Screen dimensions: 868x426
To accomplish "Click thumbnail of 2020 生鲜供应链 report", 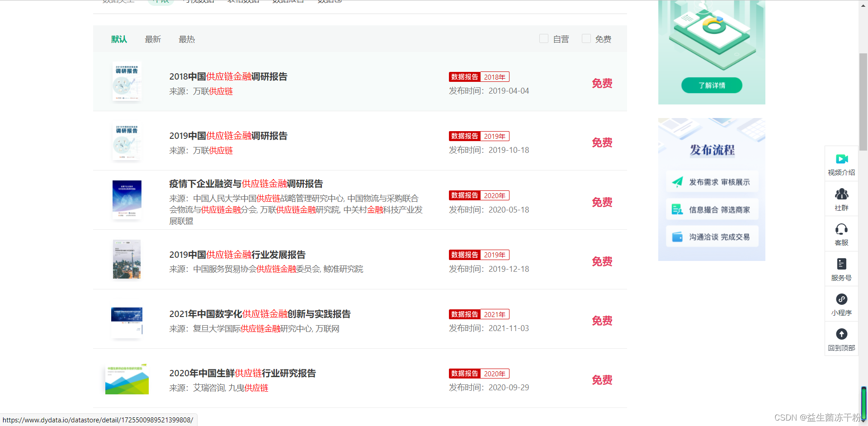I will click(127, 379).
